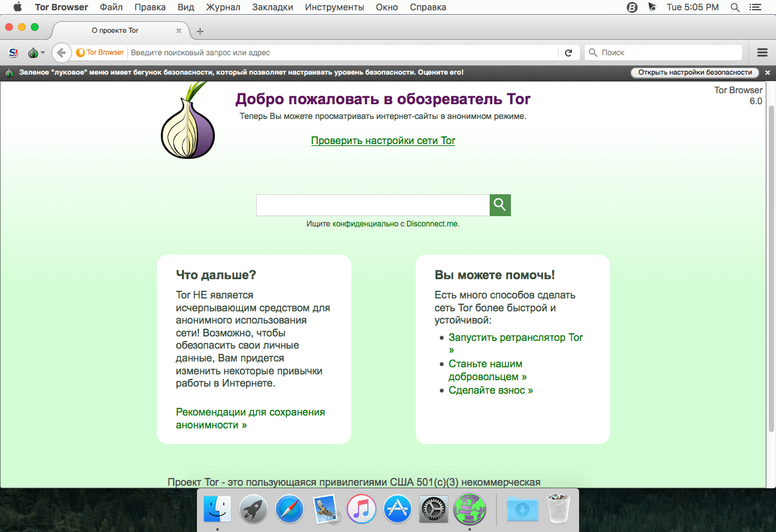Open Станьте нашим добровольцем link
The height and width of the screenshot is (532, 776).
point(487,370)
